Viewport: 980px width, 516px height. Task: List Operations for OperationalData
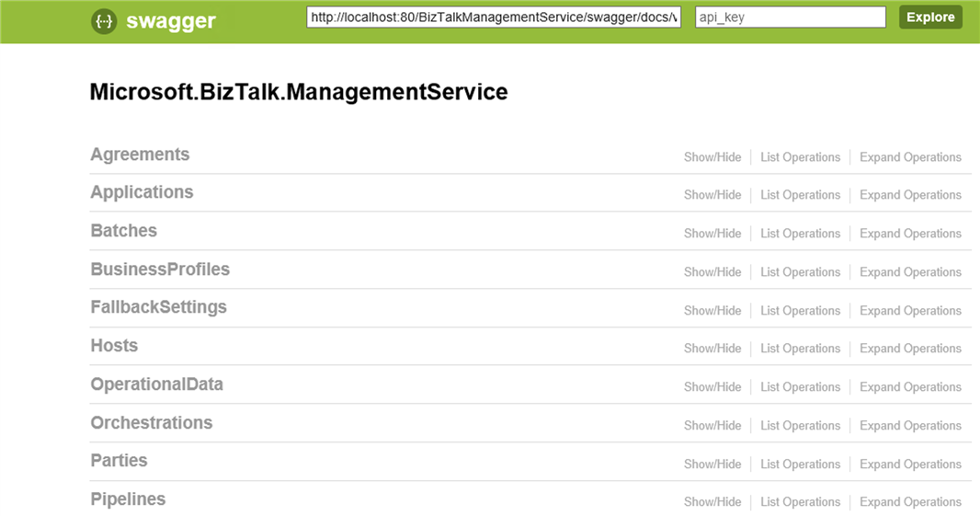[801, 387]
